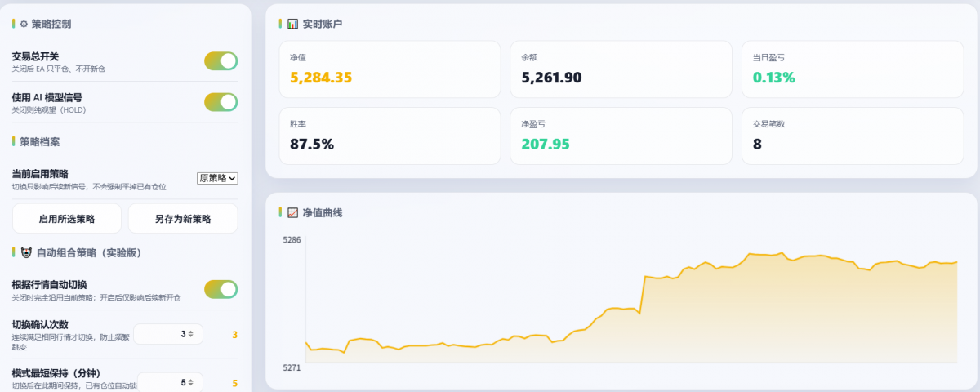Click into the 切换确认次数 number field

167,334
